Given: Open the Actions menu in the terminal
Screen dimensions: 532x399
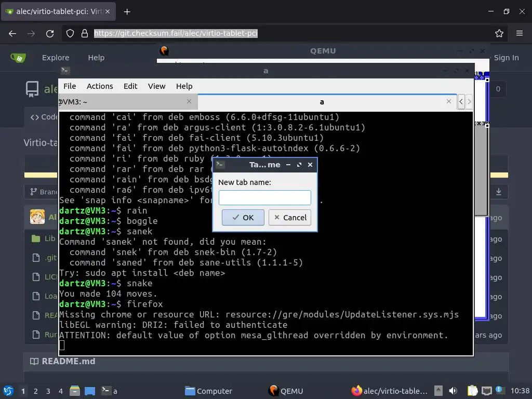Looking at the screenshot, I should 100,86.
